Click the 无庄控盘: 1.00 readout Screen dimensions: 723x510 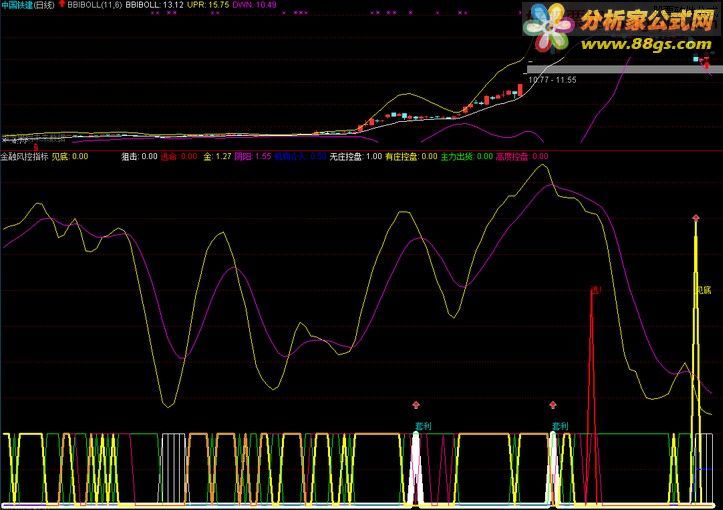tap(356, 156)
